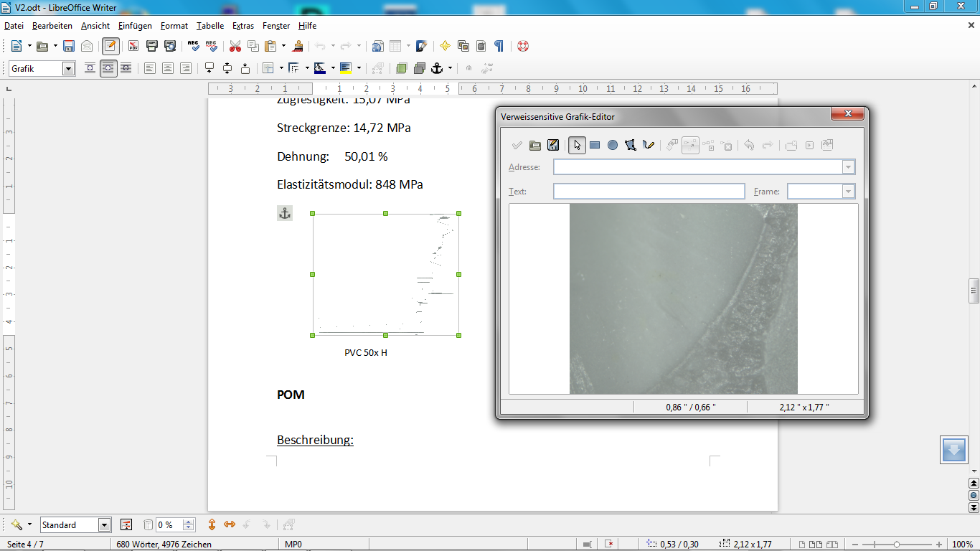Screen dimensions: 980x551
Task: Expand the Adresse dropdown arrow
Action: pyautogui.click(x=849, y=167)
